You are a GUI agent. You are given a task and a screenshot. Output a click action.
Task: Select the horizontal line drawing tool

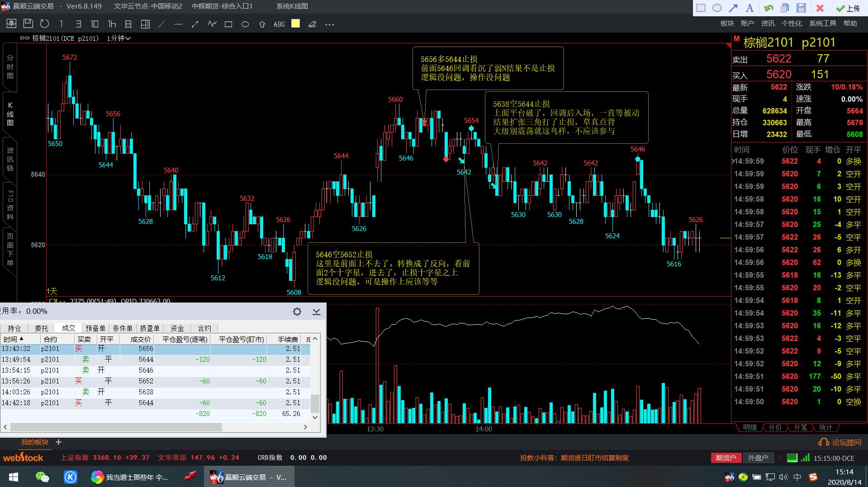178,24
